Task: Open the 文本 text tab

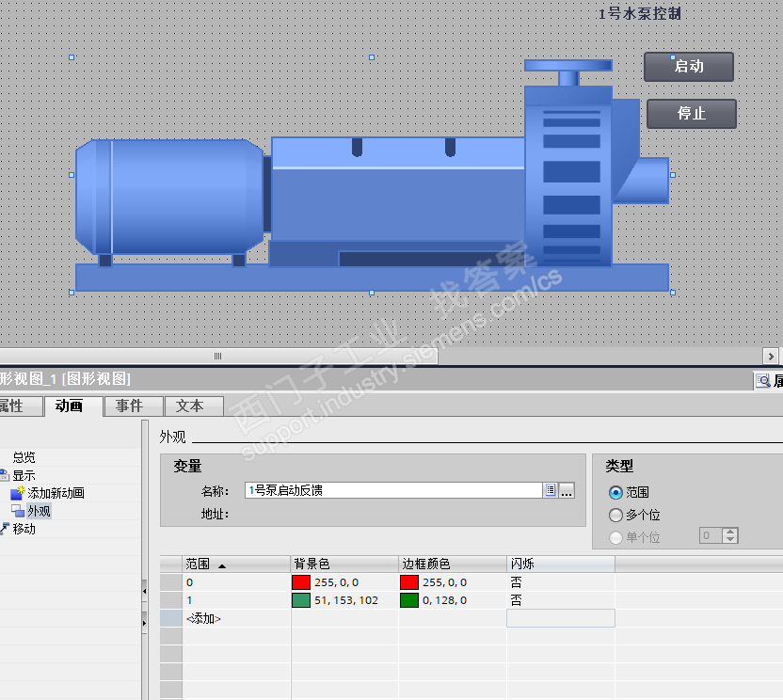Action: (x=194, y=406)
